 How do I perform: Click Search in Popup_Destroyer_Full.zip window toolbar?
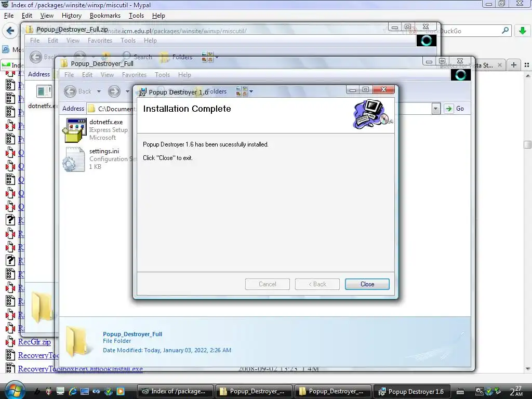point(137,57)
